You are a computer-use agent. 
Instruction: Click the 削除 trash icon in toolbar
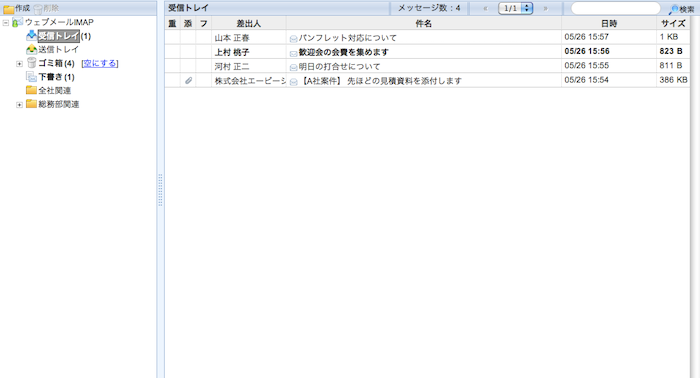tap(38, 9)
